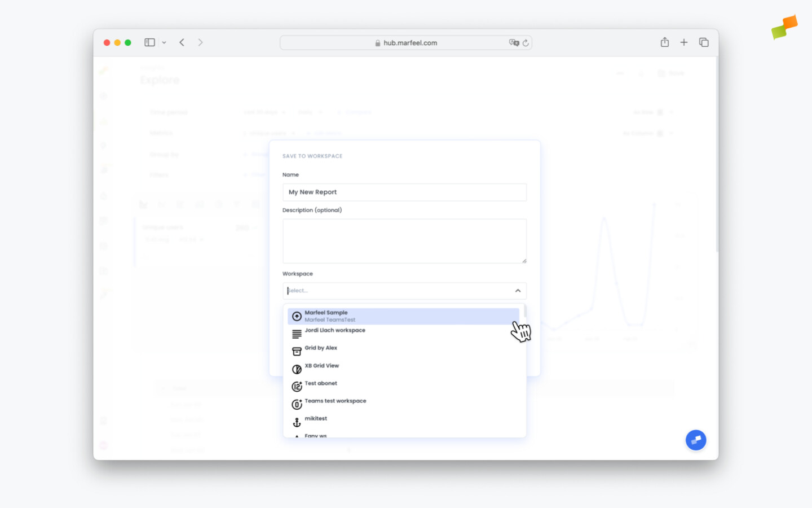812x508 pixels.
Task: Select the mikitest workspace entry
Action: (x=316, y=419)
